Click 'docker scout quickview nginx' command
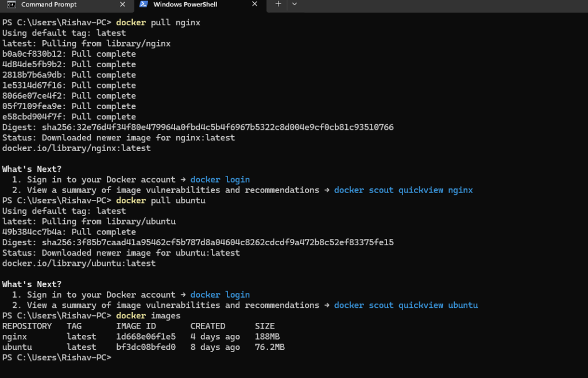 point(404,190)
